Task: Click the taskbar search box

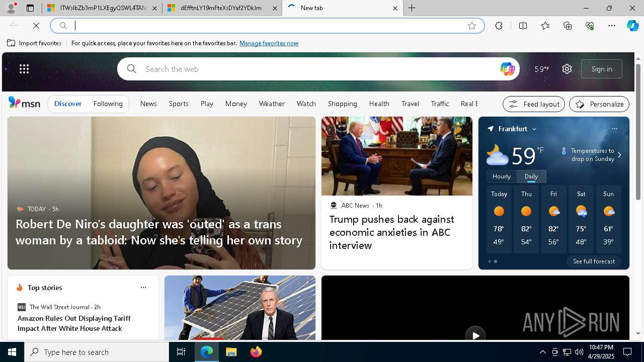Action: point(97,352)
